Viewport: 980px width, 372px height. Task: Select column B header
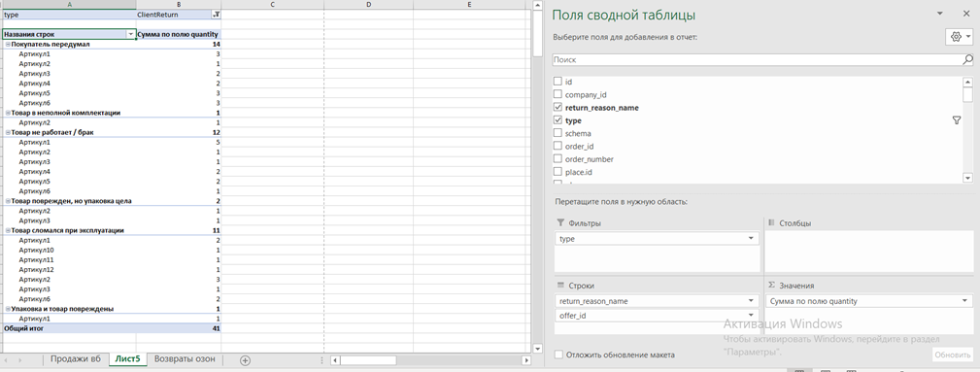click(179, 5)
